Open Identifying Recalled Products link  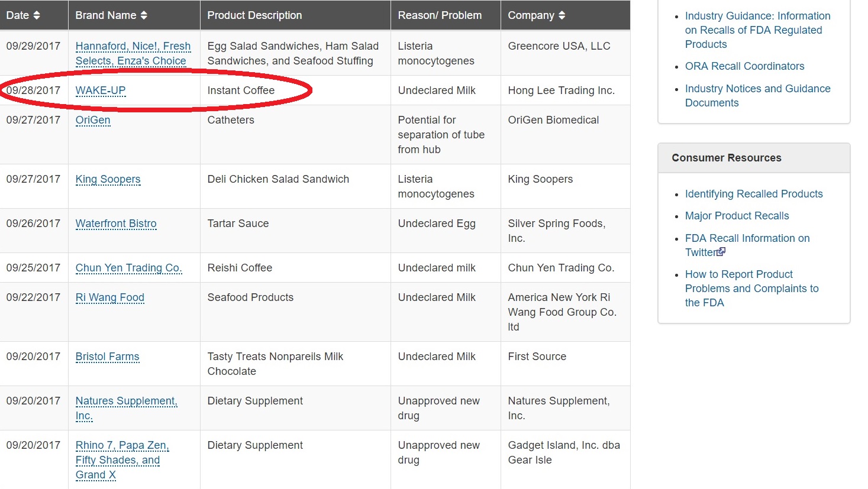coord(754,194)
